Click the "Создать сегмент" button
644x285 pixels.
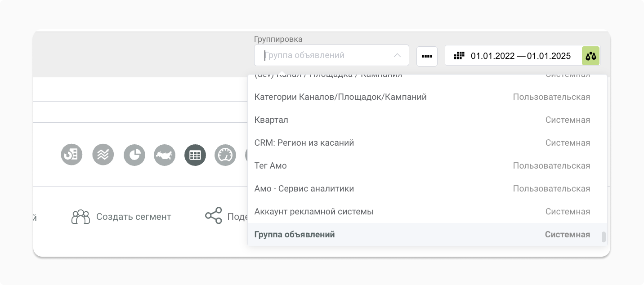[x=121, y=217]
